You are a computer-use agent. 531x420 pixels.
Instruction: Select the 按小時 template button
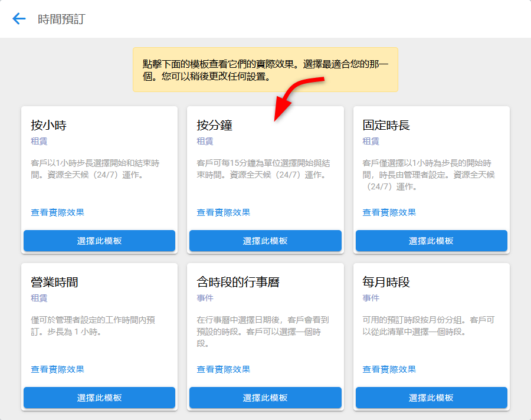click(x=99, y=241)
